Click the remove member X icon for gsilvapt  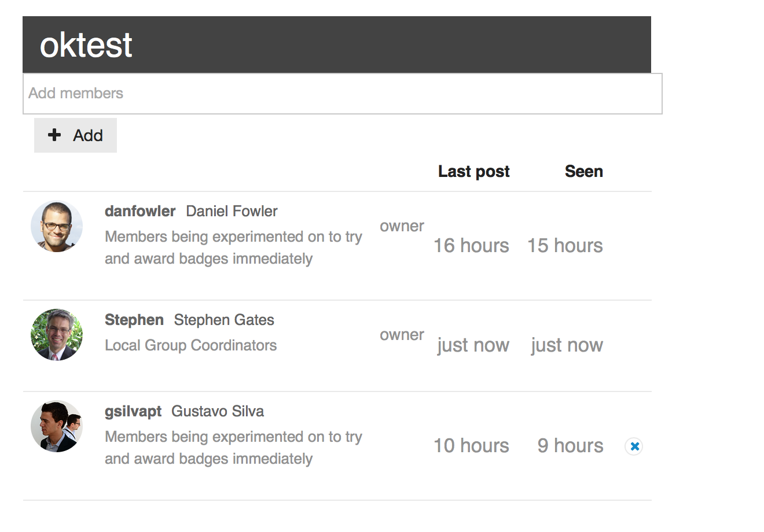point(634,446)
